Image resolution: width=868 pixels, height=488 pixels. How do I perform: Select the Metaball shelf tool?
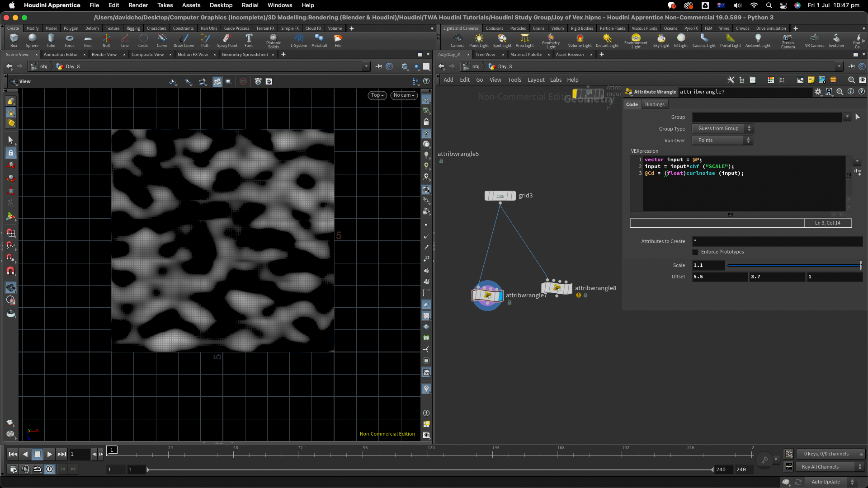click(319, 40)
